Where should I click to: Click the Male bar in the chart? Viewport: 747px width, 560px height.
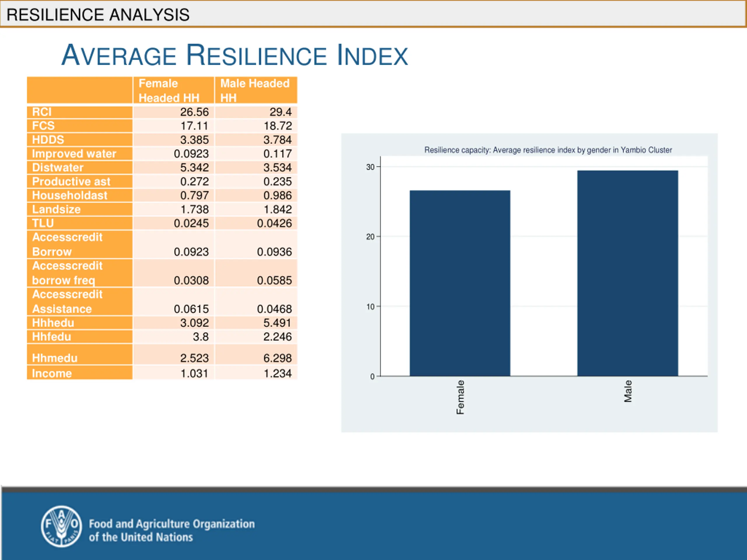[x=628, y=273]
